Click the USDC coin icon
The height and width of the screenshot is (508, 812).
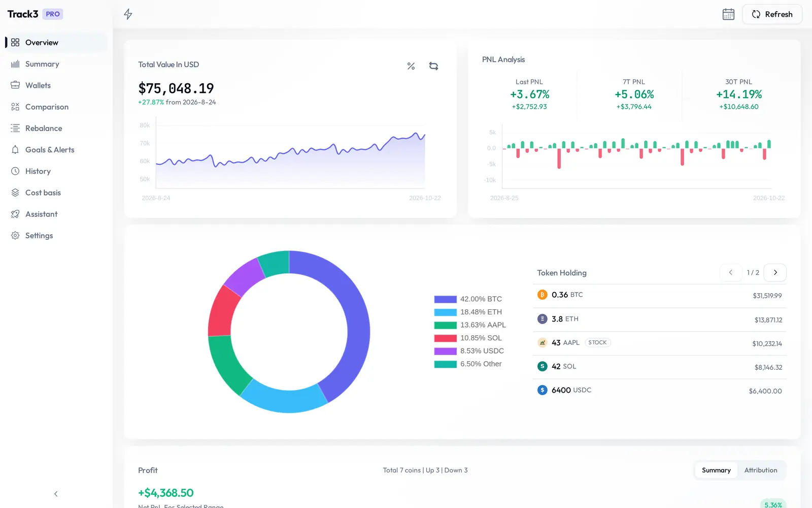point(543,390)
